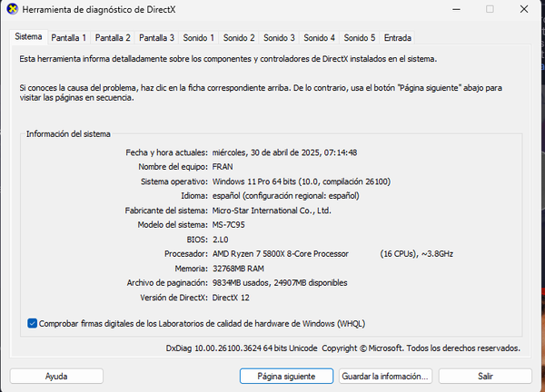The height and width of the screenshot is (392, 545).
Task: Select the Pantalla 3 tab
Action: pos(157,38)
